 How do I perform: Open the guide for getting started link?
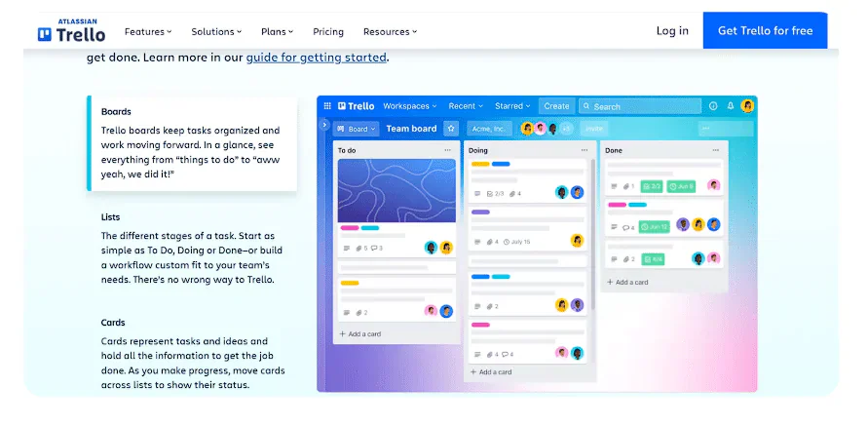316,58
